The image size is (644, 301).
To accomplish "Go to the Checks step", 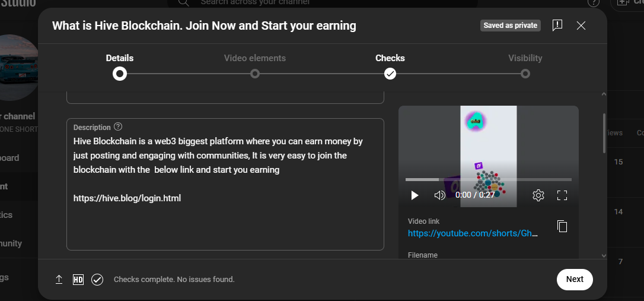I will tap(390, 58).
